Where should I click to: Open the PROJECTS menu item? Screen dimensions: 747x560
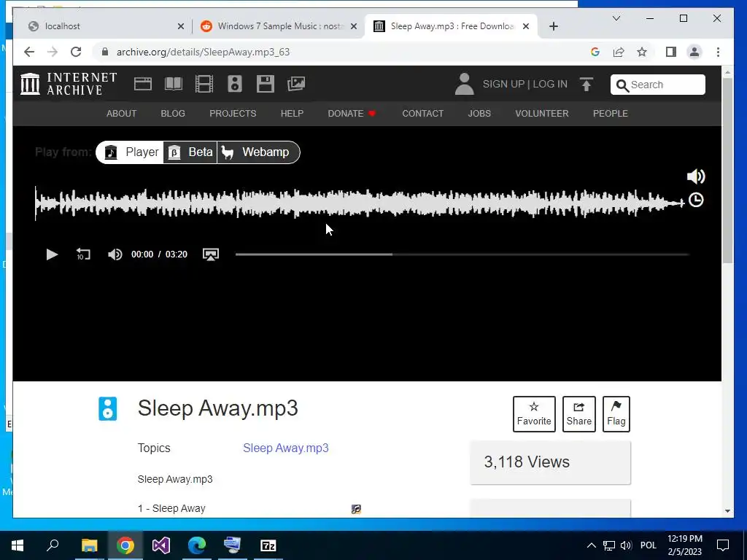click(x=233, y=113)
